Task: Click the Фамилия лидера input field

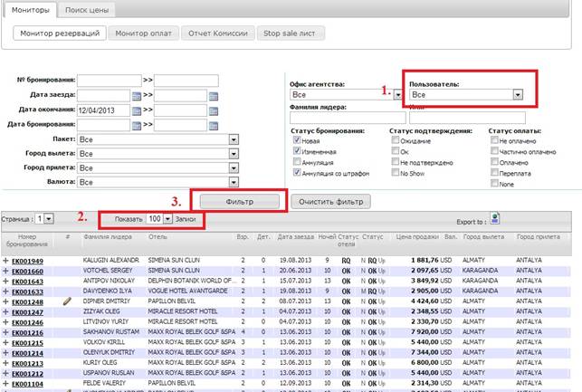Action: tap(348, 118)
